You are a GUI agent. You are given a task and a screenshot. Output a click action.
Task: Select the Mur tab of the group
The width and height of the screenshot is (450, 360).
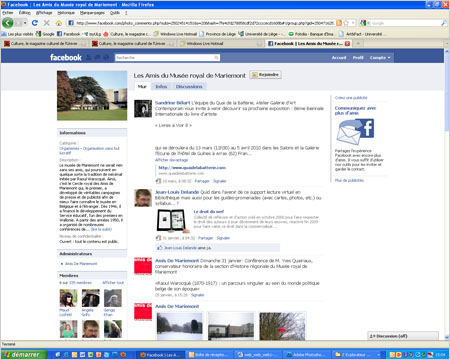pos(142,86)
